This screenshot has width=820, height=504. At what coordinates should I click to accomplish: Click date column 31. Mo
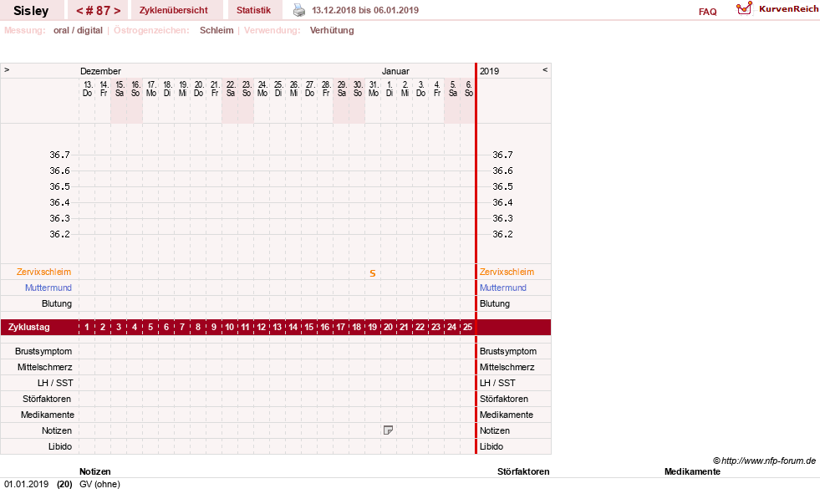click(x=374, y=89)
